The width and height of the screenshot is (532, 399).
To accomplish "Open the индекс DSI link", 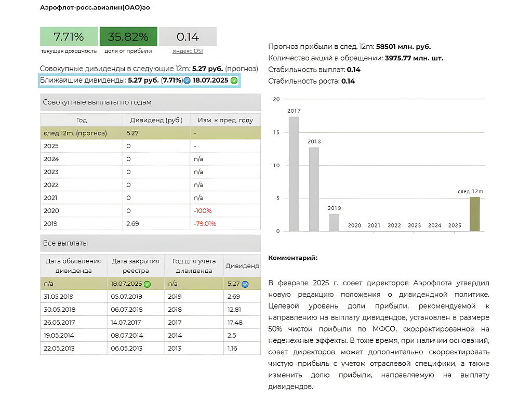I will pos(188,51).
